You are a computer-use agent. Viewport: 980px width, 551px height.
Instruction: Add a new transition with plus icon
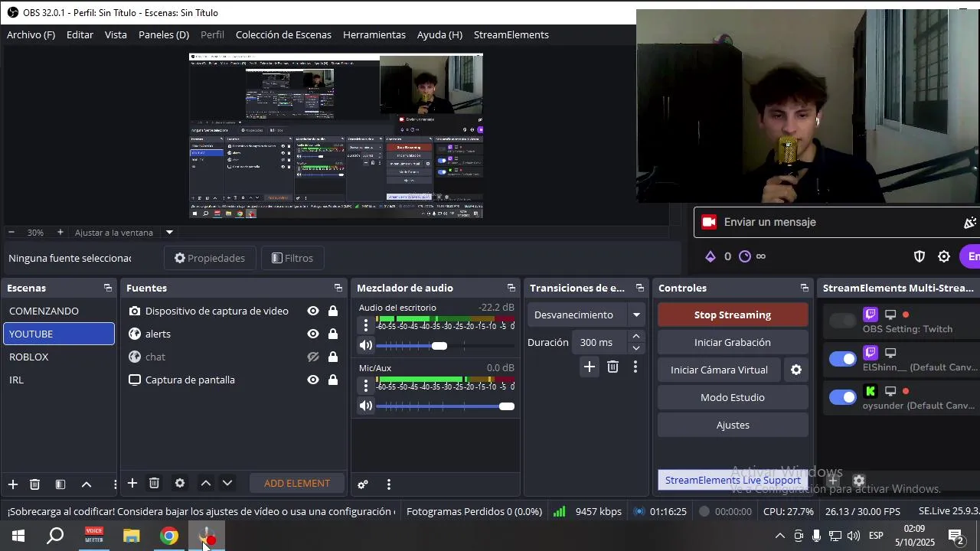(590, 367)
